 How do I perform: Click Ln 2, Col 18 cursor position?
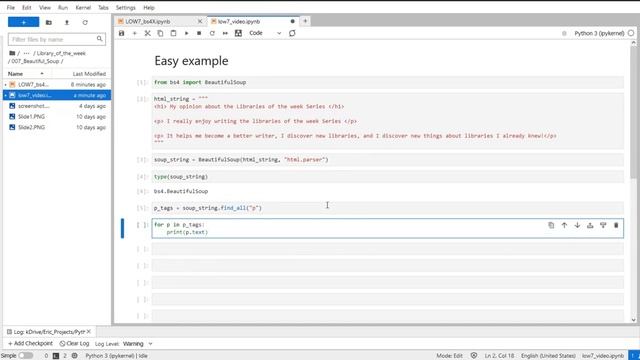coord(499,356)
